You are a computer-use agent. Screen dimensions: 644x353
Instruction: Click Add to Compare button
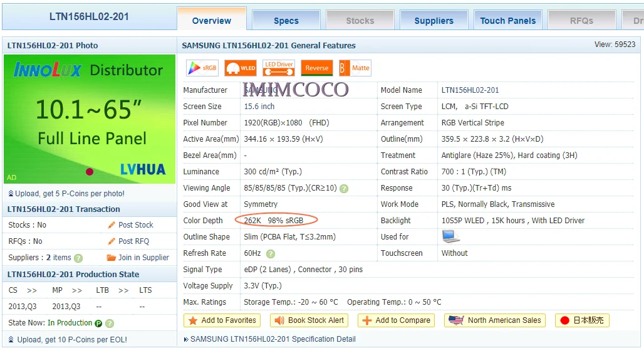397,320
